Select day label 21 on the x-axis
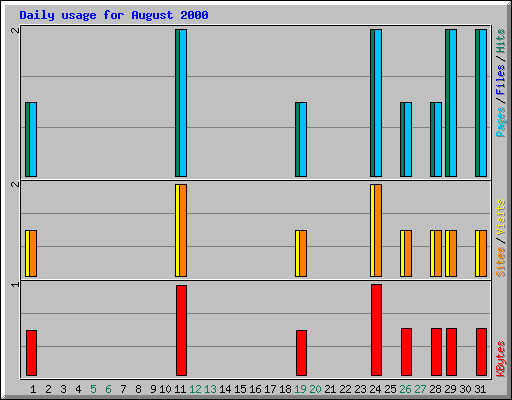Viewport: 512px width, 400px height. click(x=330, y=389)
